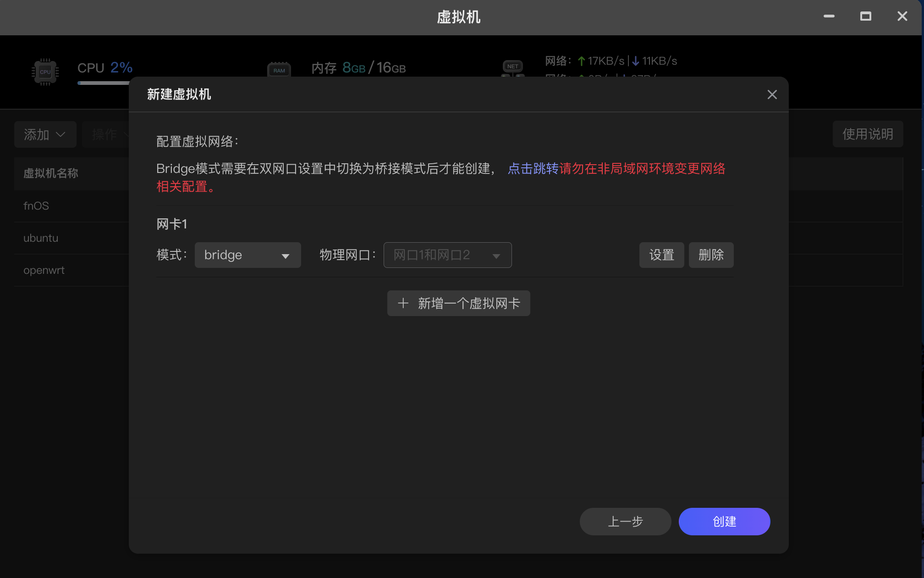Open the 添加 dropdown menu
Image resolution: width=924 pixels, height=578 pixels.
pyautogui.click(x=45, y=134)
